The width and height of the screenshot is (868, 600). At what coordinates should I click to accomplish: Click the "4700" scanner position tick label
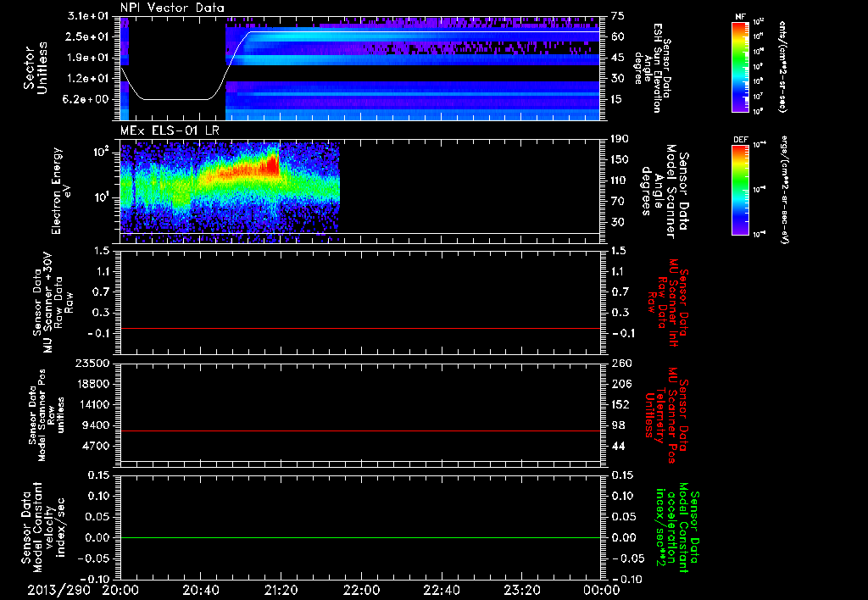click(96, 446)
